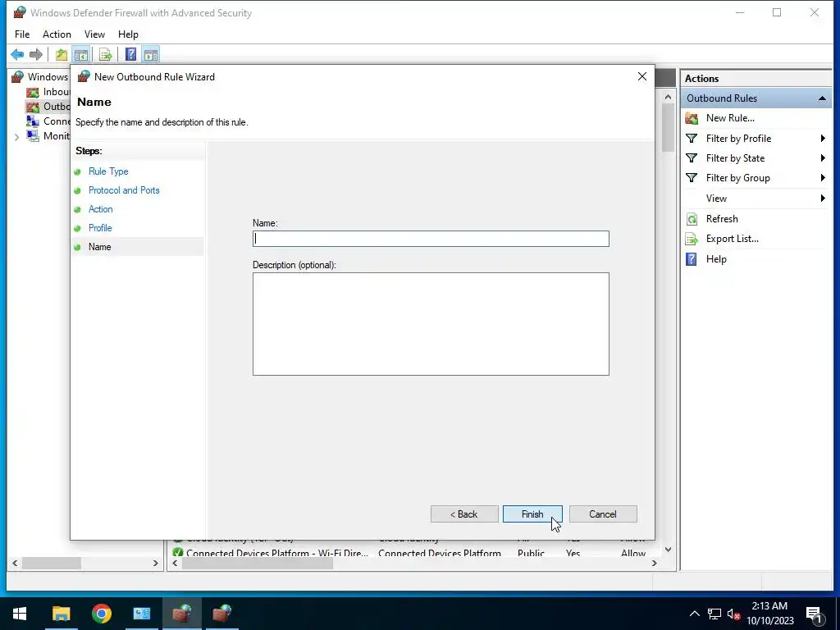Click Finish to create the rule

click(x=532, y=514)
